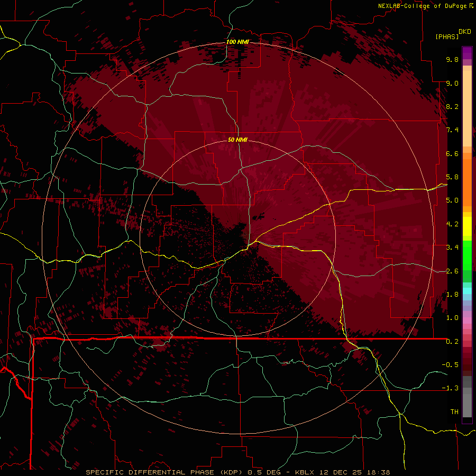
Task: Click the 7.4 value on the color scale
Action: (452, 130)
